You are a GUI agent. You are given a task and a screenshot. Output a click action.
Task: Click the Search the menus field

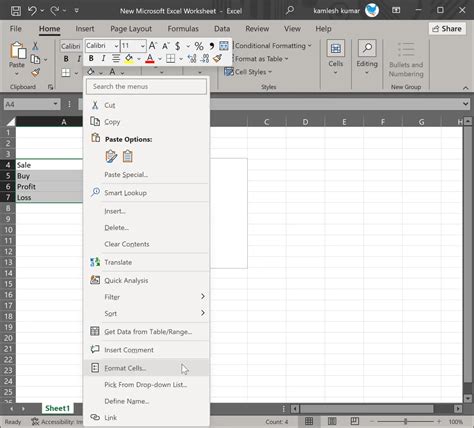(146, 87)
